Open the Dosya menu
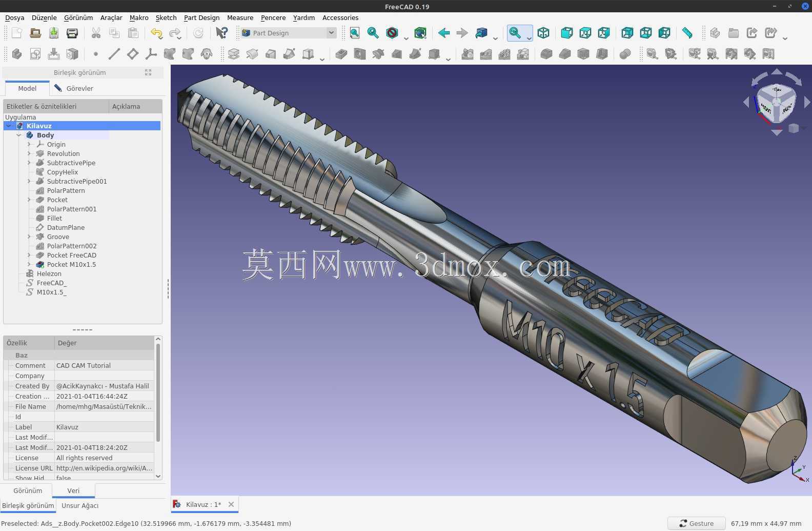The width and height of the screenshot is (812, 531). pos(15,17)
